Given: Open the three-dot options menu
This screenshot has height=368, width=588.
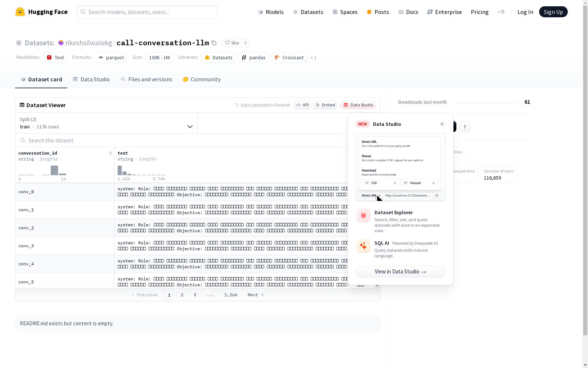Looking at the screenshot, I should click(465, 127).
